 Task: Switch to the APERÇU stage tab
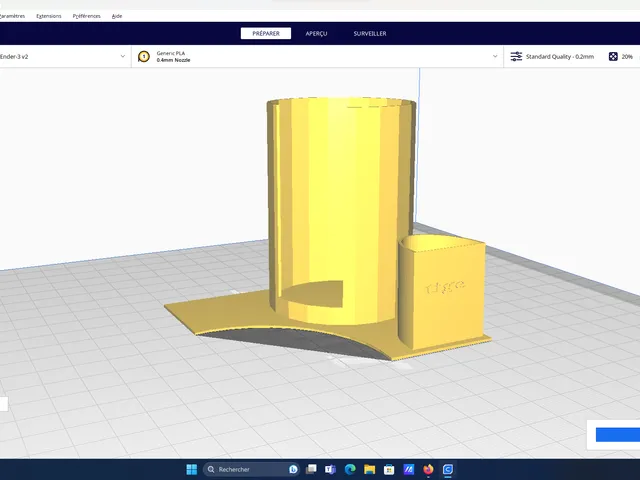(x=316, y=33)
